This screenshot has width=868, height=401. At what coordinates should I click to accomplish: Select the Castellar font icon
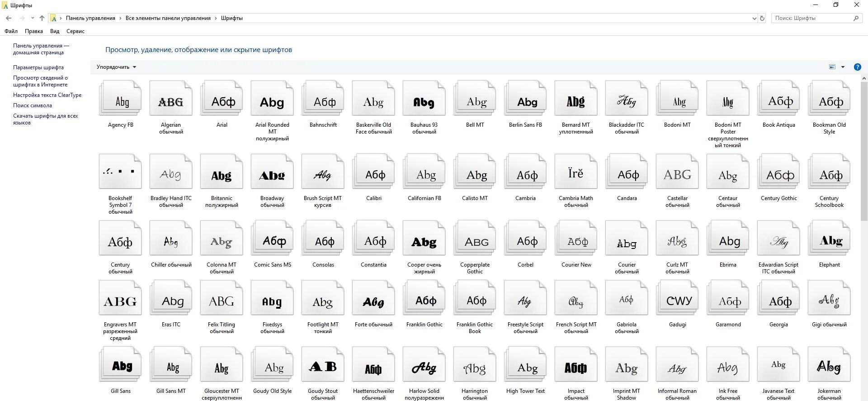click(677, 172)
